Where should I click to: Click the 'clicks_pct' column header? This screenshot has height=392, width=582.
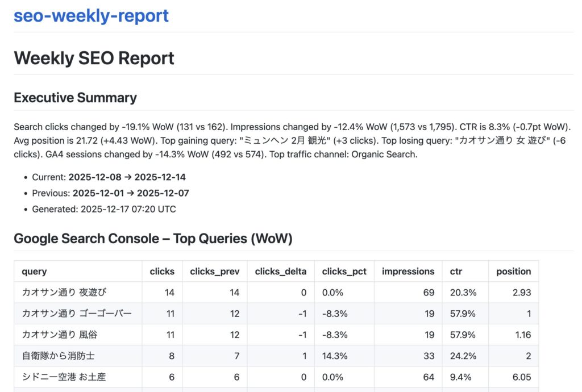point(344,272)
